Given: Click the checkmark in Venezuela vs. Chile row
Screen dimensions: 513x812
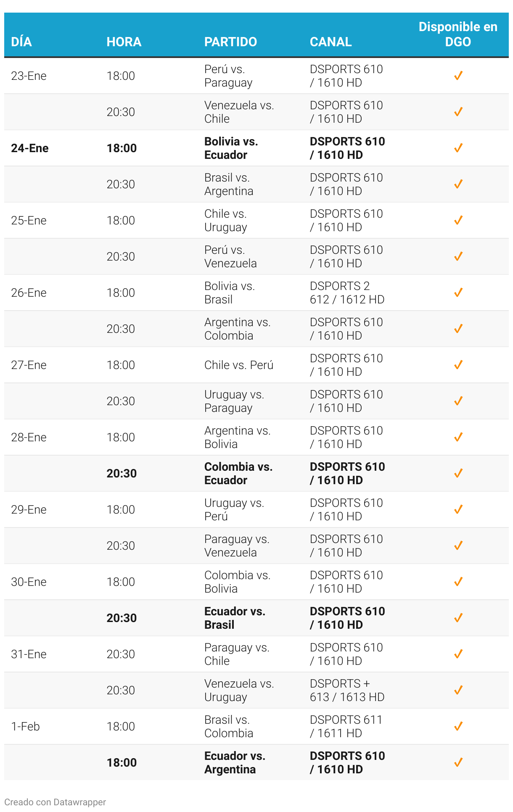Looking at the screenshot, I should point(458,112).
